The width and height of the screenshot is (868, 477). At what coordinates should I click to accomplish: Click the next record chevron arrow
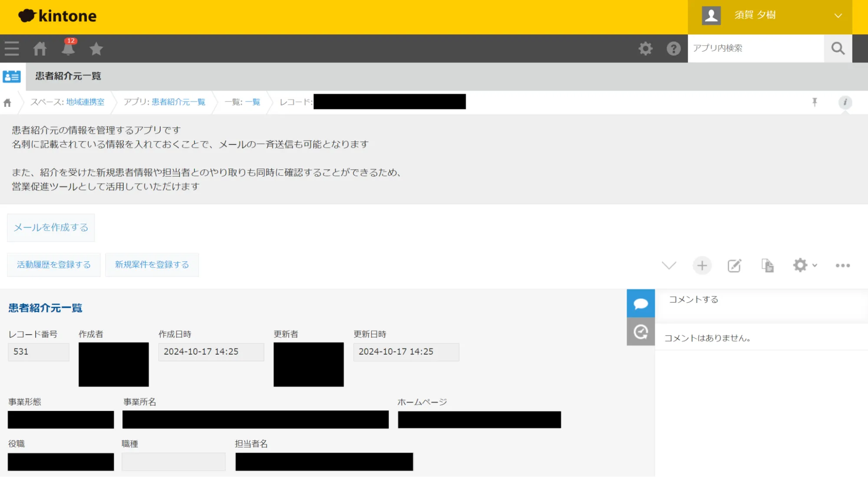[669, 266]
